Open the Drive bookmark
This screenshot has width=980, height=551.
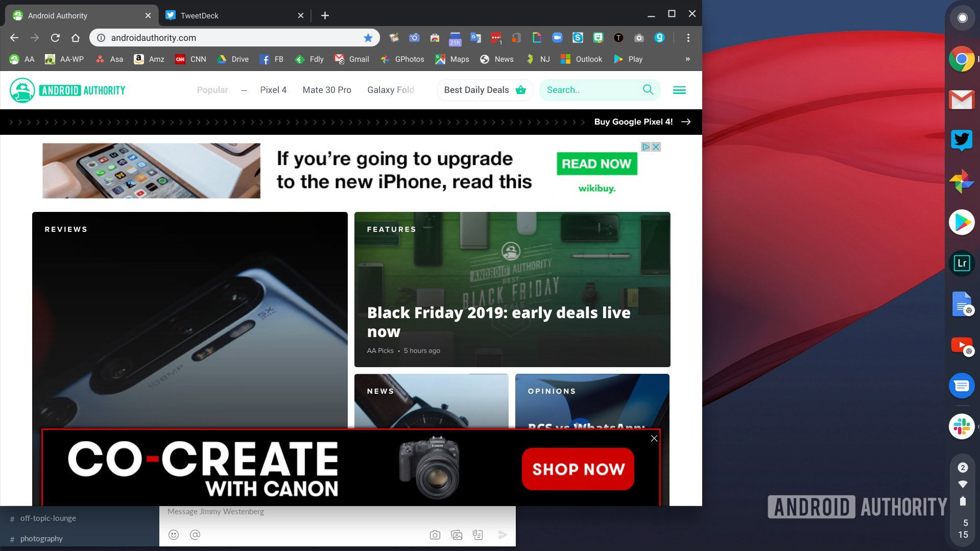[233, 59]
